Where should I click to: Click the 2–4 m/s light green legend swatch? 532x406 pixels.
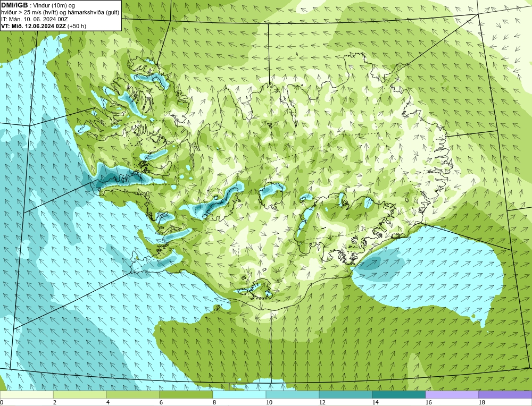[80, 394]
